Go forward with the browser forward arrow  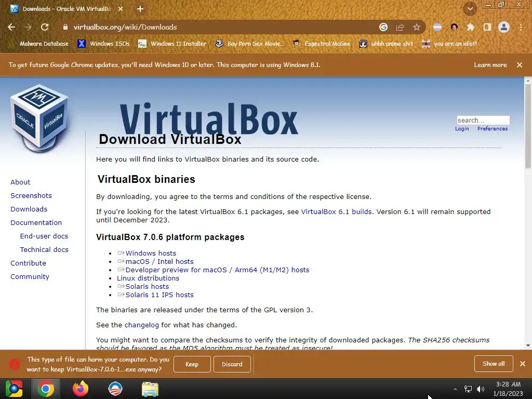28,27
